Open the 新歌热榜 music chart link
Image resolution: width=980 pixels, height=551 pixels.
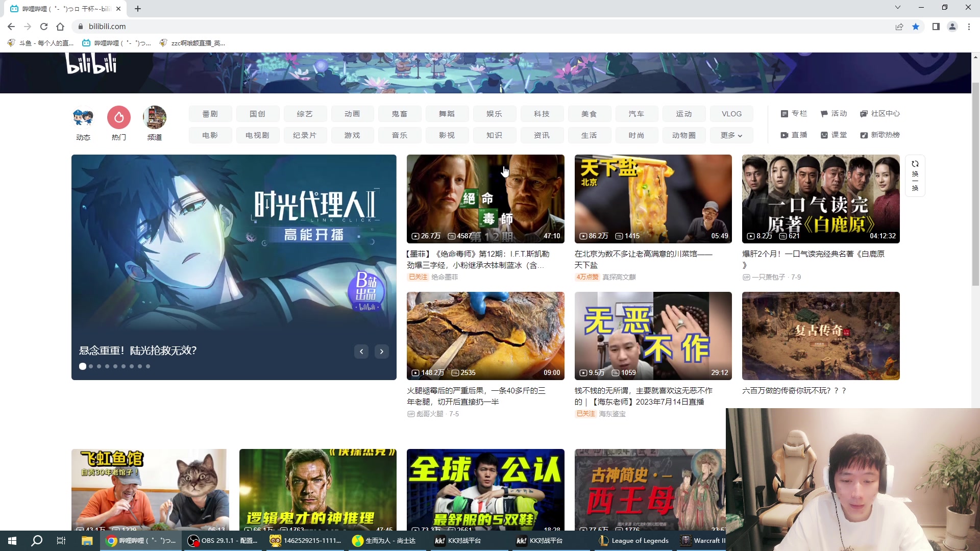[880, 135]
